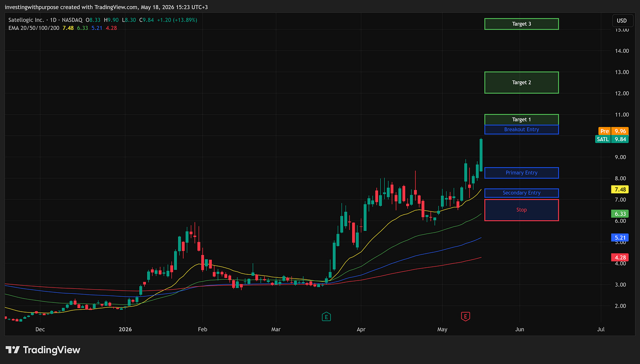Select the Secondary Entry box
The height and width of the screenshot is (364, 640).
[x=521, y=193]
